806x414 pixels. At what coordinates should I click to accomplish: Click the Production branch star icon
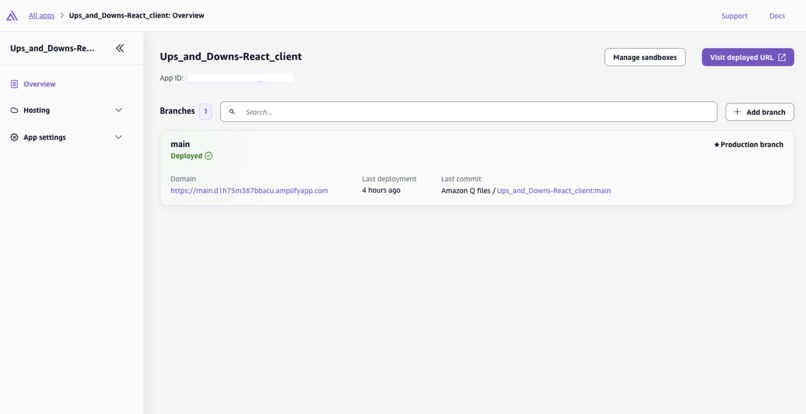click(x=717, y=145)
